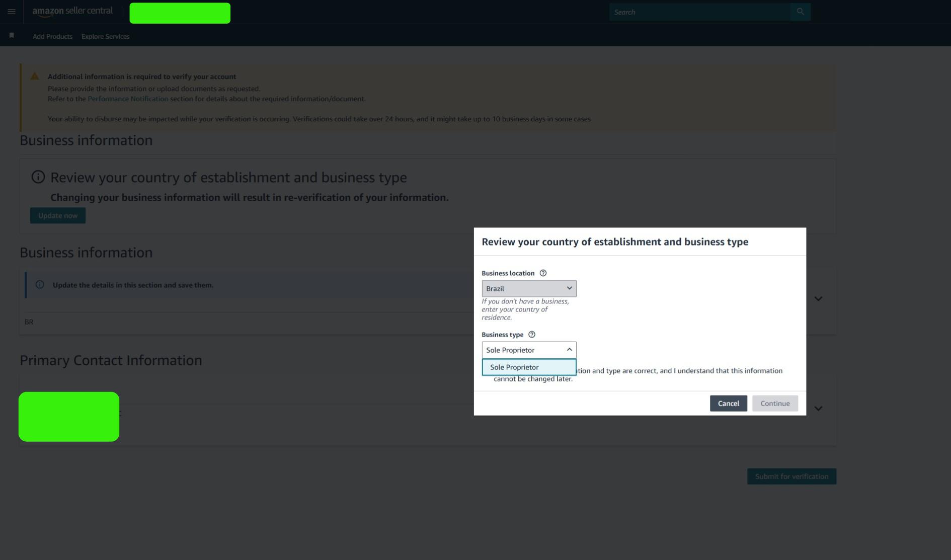
Task: Collapse the Business type dropdown
Action: (529, 350)
